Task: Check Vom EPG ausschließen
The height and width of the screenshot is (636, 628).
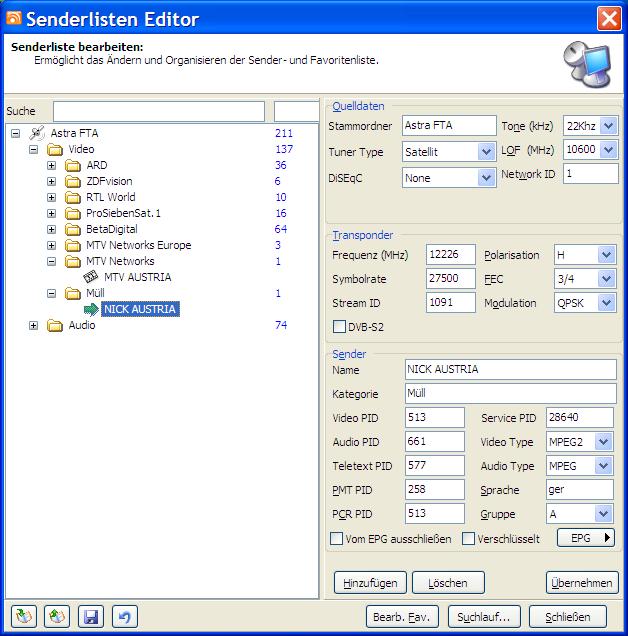Action: point(337,538)
